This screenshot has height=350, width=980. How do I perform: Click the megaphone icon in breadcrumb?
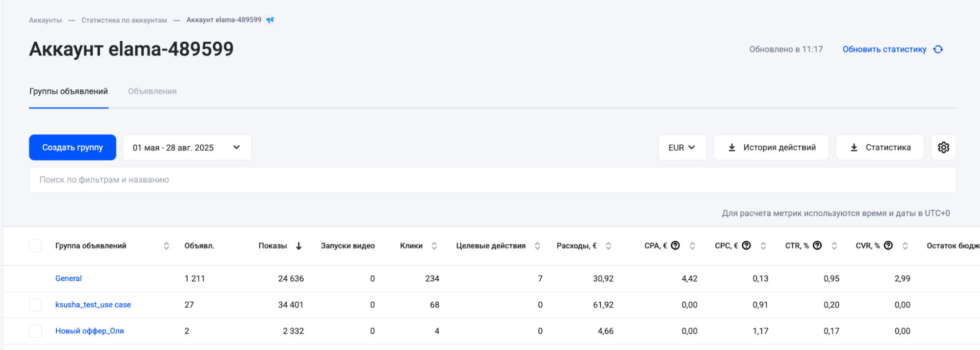click(270, 20)
